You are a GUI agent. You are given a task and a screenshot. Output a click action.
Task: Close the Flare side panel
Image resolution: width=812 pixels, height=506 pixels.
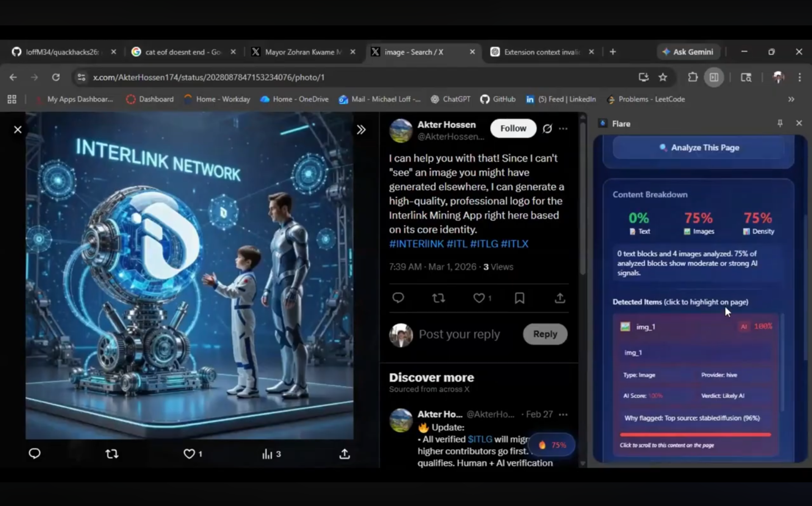(x=799, y=123)
